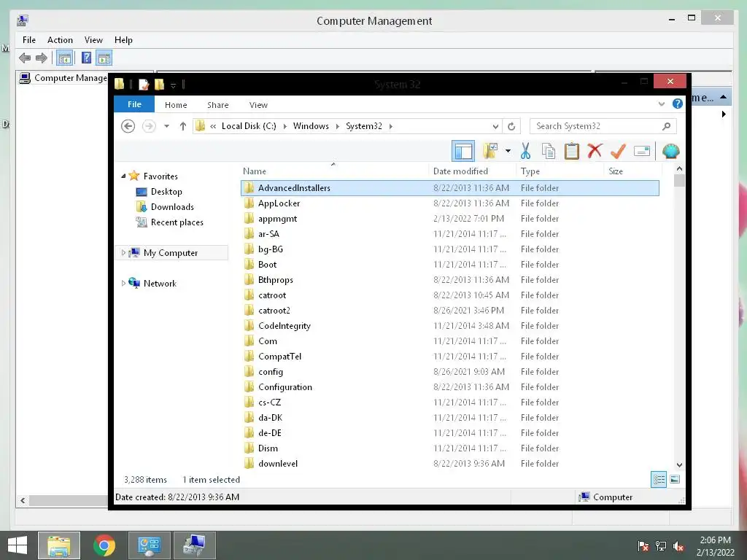Toggle the navigation pane toolbar button
Image resolution: width=747 pixels, height=560 pixels.
click(463, 151)
